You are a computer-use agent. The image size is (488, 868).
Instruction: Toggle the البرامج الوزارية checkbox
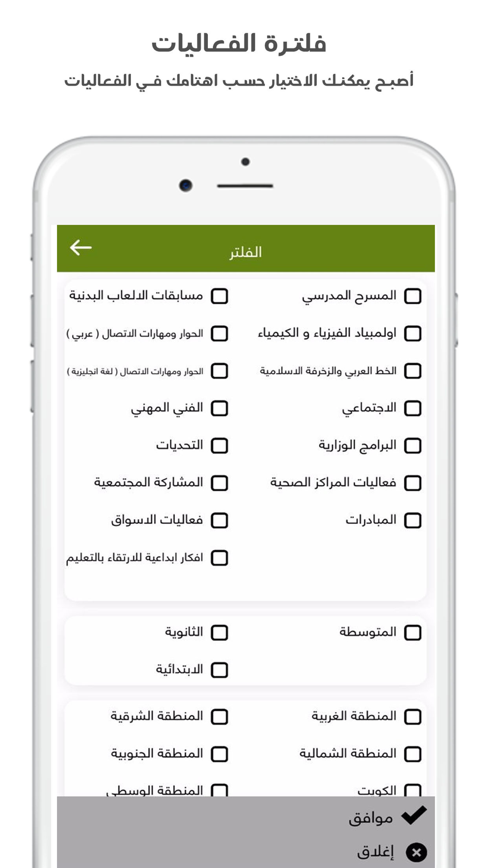413,446
